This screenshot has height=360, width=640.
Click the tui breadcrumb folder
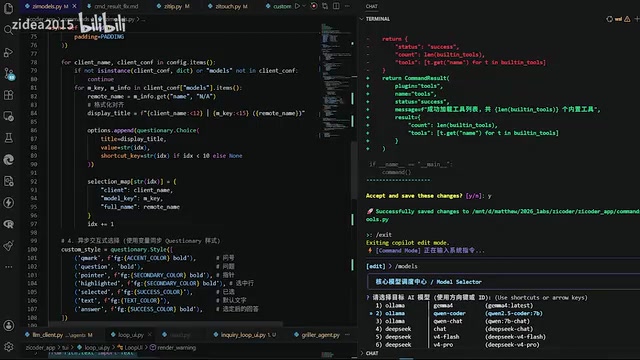[65, 347]
